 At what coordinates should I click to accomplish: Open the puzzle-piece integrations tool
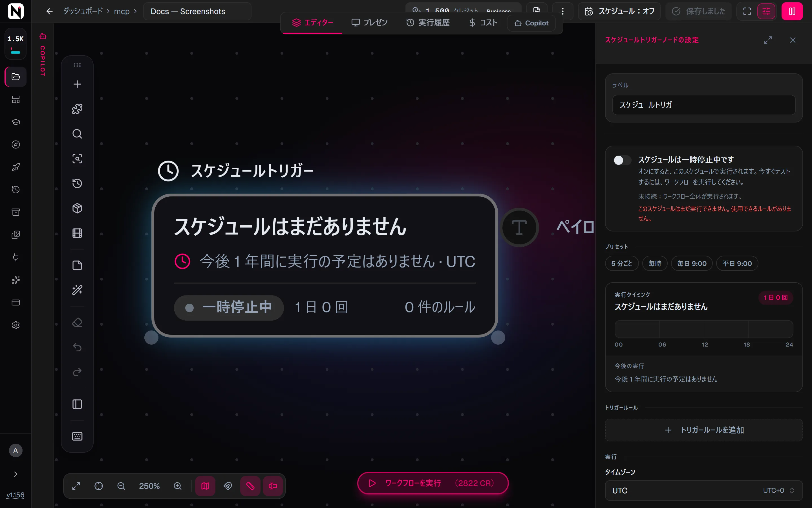(77, 109)
